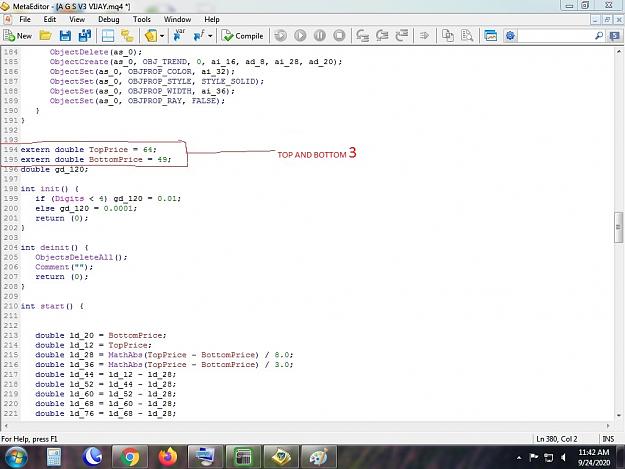Click the 'ObjectsDeleteAll();' line

click(81, 257)
